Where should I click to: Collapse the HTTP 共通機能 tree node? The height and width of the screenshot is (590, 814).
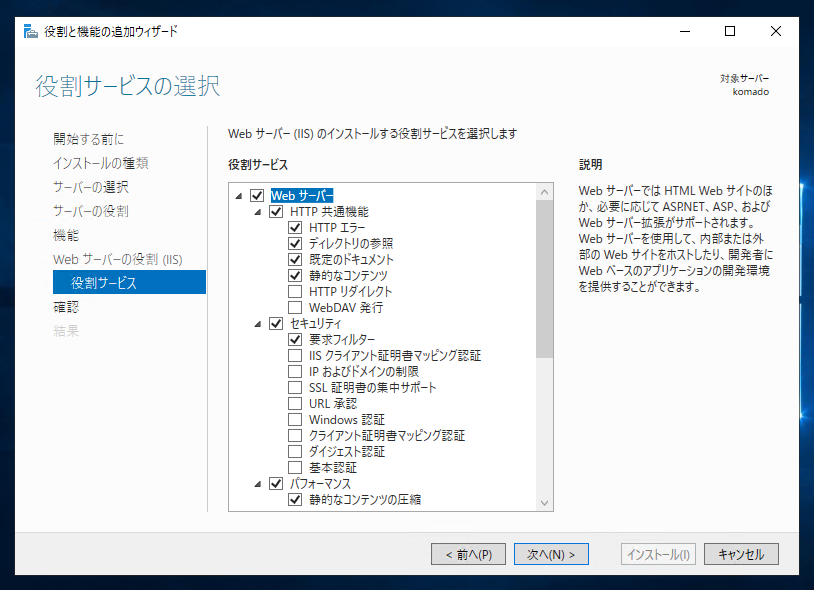click(257, 212)
